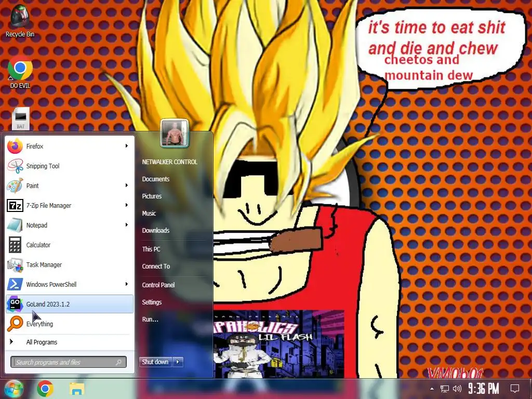Click the Calculator icon
Image resolution: width=532 pixels, height=399 pixels.
tap(15, 245)
